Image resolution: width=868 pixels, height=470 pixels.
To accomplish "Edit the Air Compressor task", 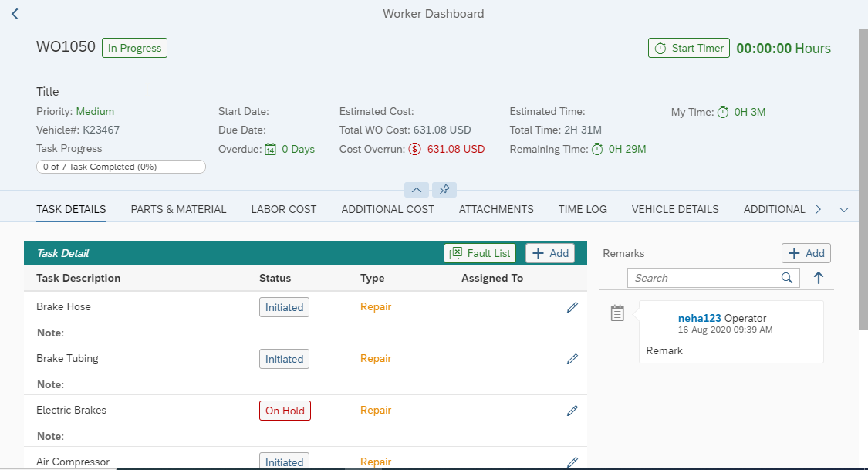I will coord(572,462).
